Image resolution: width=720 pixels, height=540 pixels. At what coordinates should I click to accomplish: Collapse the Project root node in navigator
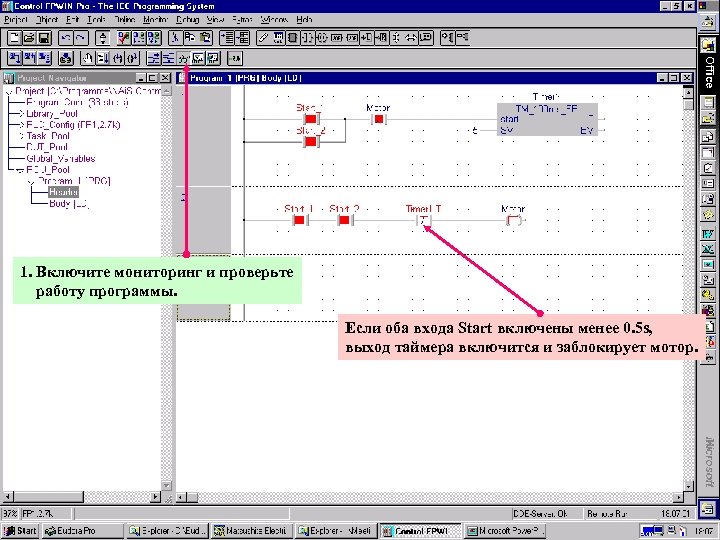click(9, 92)
